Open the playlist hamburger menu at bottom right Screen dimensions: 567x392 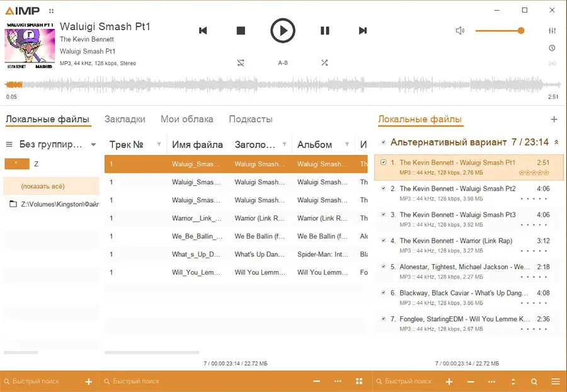pyautogui.click(x=555, y=381)
